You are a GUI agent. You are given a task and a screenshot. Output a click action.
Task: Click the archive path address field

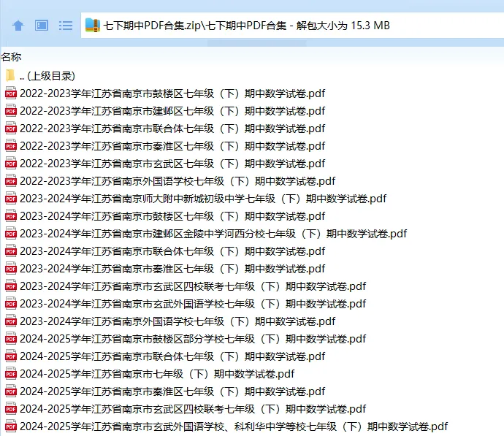(292, 26)
